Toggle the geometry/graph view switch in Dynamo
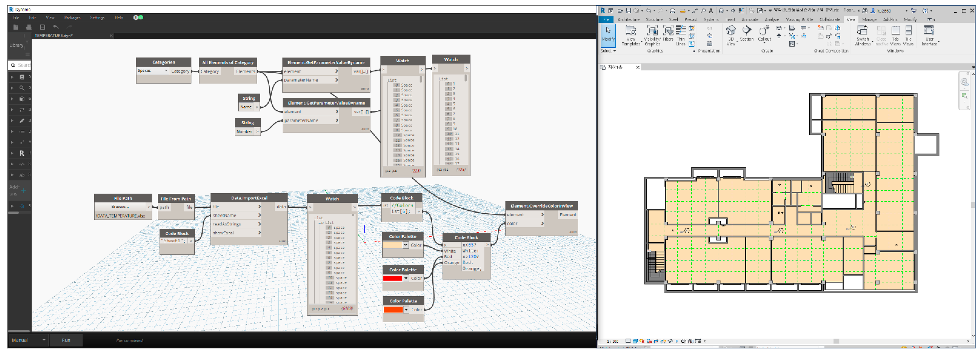The width and height of the screenshot is (980, 352). tap(138, 18)
